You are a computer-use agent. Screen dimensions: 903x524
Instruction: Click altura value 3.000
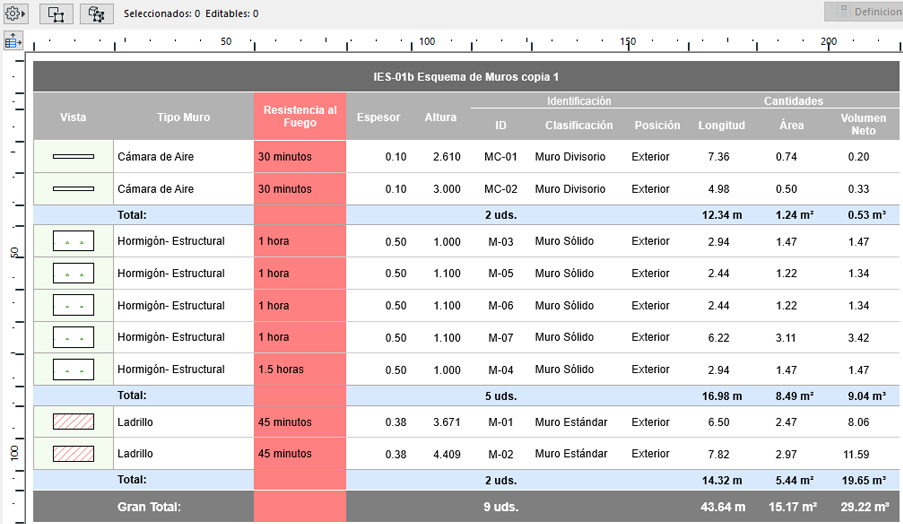[447, 189]
